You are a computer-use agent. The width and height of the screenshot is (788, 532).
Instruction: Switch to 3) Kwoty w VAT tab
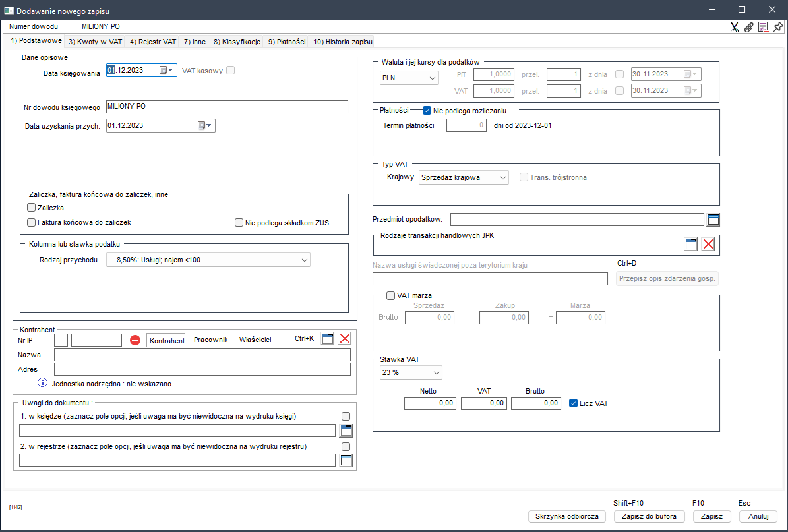coord(95,42)
